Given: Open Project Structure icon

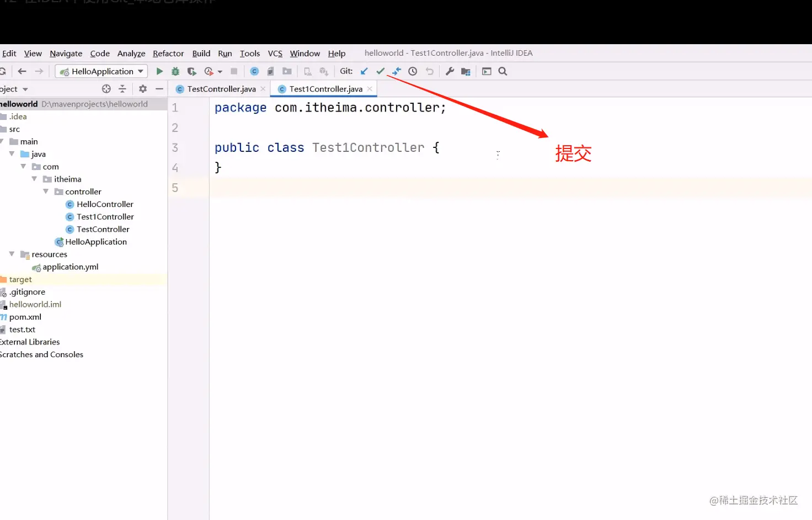Looking at the screenshot, I should (466, 71).
